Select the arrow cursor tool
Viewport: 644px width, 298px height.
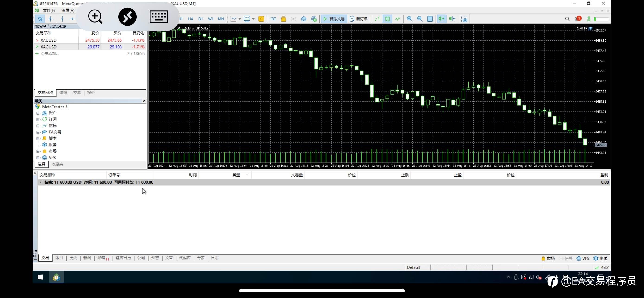click(x=40, y=19)
